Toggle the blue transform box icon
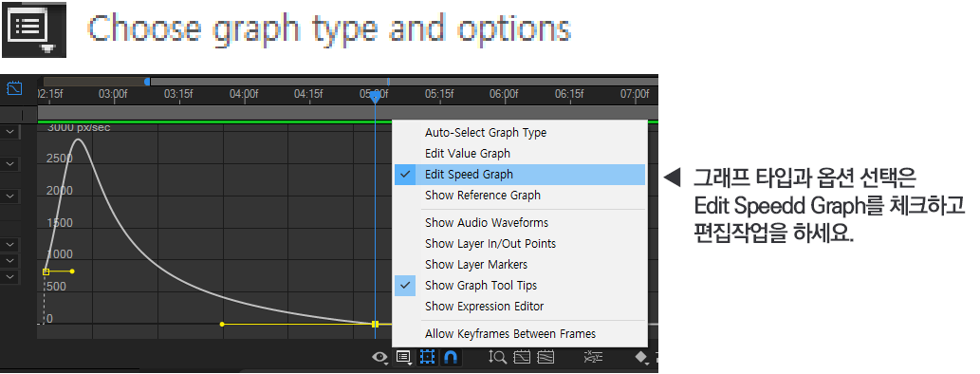The width and height of the screenshot is (980, 374). pyautogui.click(x=427, y=357)
